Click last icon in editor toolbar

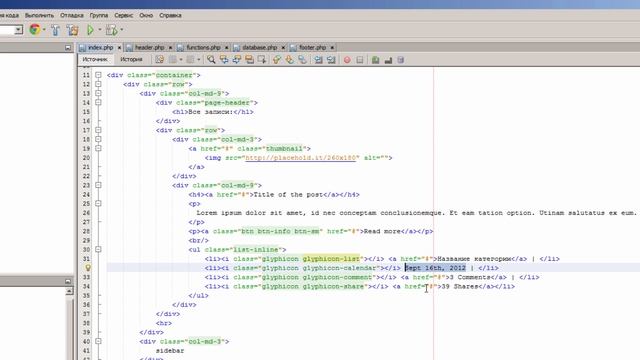coord(401,60)
